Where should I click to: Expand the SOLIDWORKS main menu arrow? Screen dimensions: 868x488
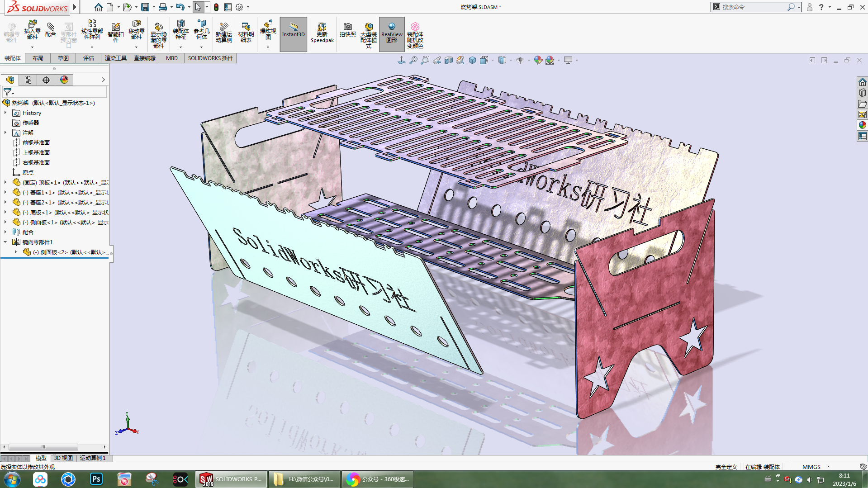point(75,7)
